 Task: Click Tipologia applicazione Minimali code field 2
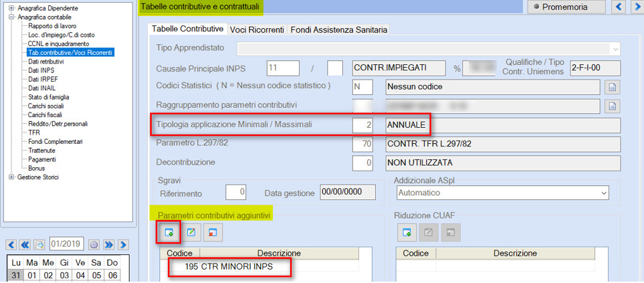(x=362, y=125)
